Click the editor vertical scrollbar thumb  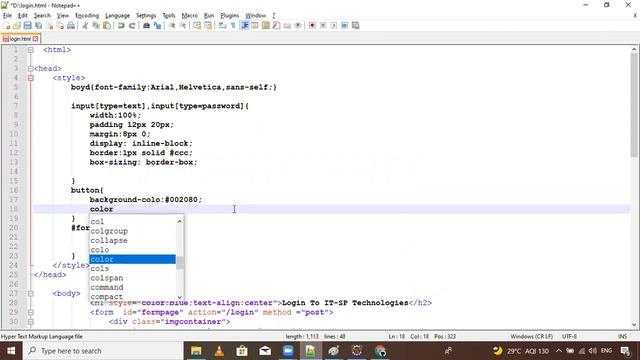(x=633, y=105)
